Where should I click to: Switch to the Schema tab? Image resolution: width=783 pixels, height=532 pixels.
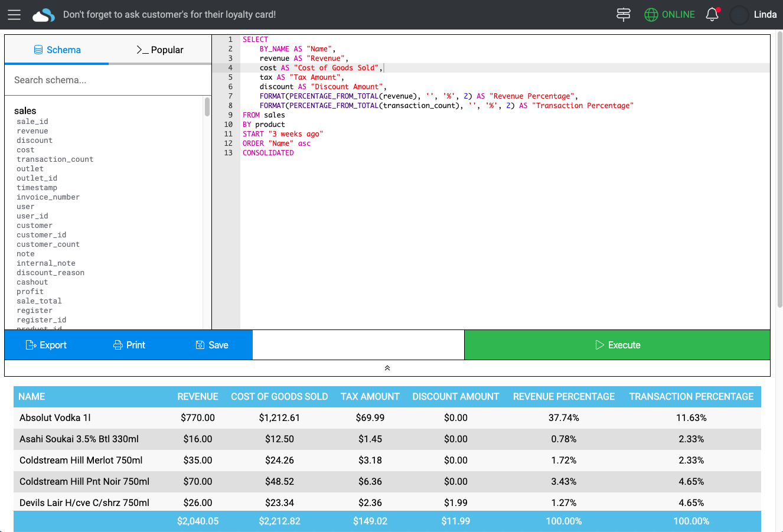tap(57, 50)
